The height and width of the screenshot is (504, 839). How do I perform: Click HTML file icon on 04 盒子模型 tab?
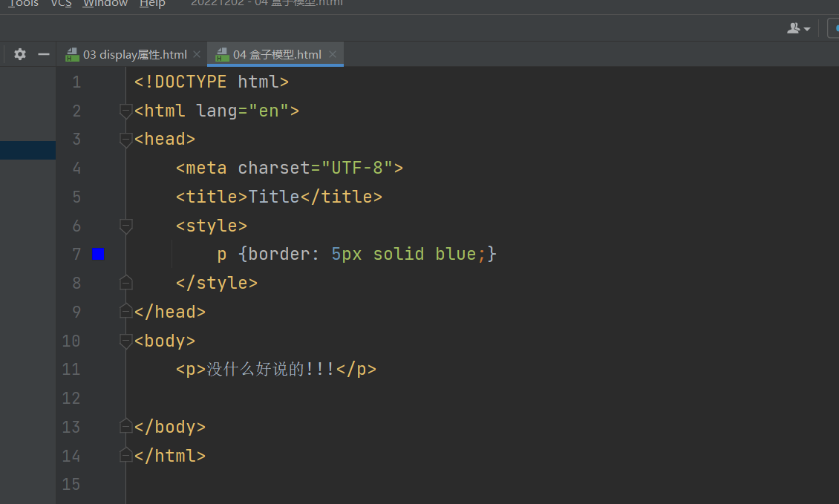[x=221, y=55]
